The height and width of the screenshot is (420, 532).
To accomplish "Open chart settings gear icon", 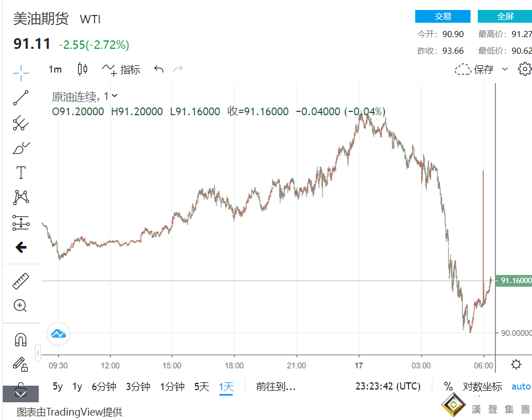I will 524,69.
